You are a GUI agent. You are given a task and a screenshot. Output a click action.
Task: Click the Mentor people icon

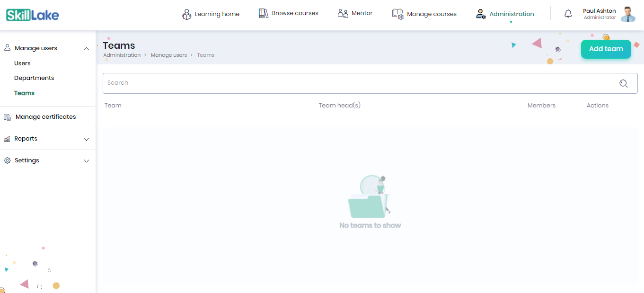coord(343,13)
